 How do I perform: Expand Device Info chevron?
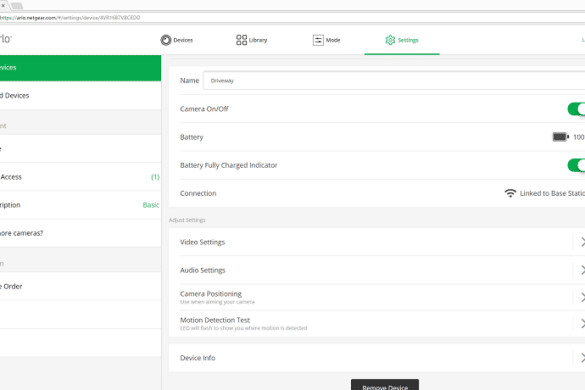tap(582, 358)
